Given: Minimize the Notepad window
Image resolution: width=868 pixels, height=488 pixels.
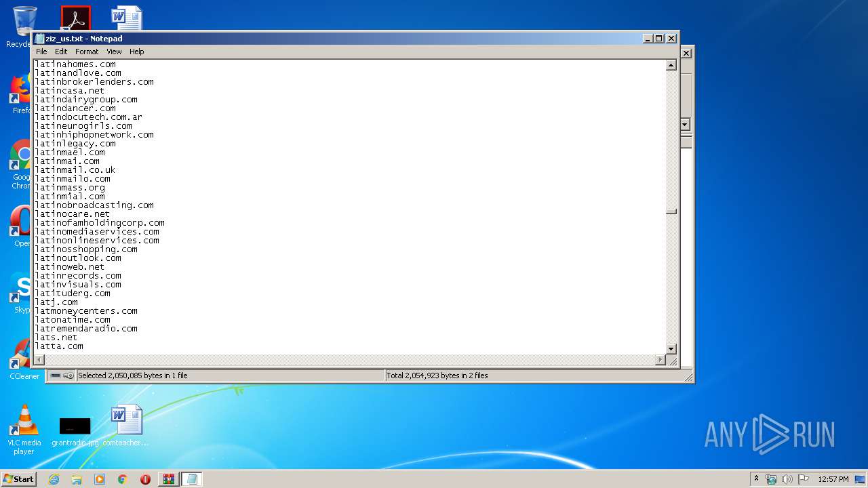Looking at the screenshot, I should pos(648,39).
